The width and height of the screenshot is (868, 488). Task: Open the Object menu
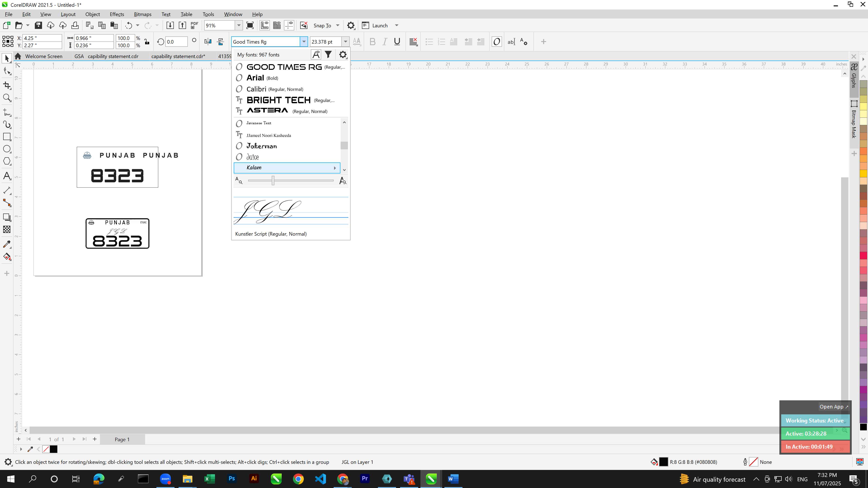(92, 14)
